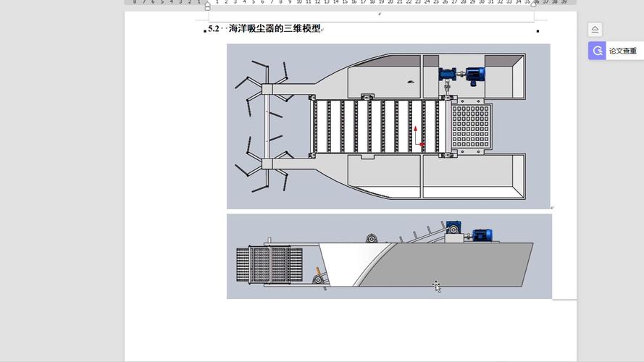Screen dimensions: 644x362
Task: Click the heading 海洋吸尘器的三维模型
Action: (x=275, y=29)
